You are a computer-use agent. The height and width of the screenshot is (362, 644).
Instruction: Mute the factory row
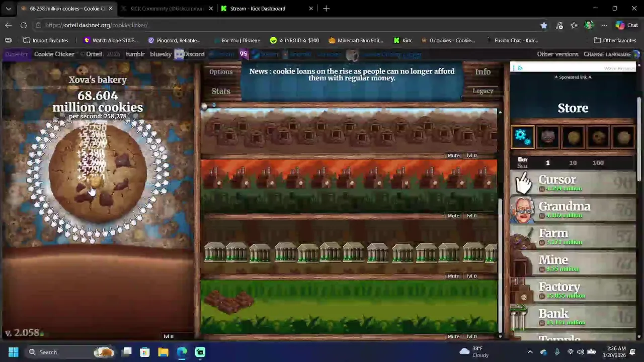tap(453, 216)
